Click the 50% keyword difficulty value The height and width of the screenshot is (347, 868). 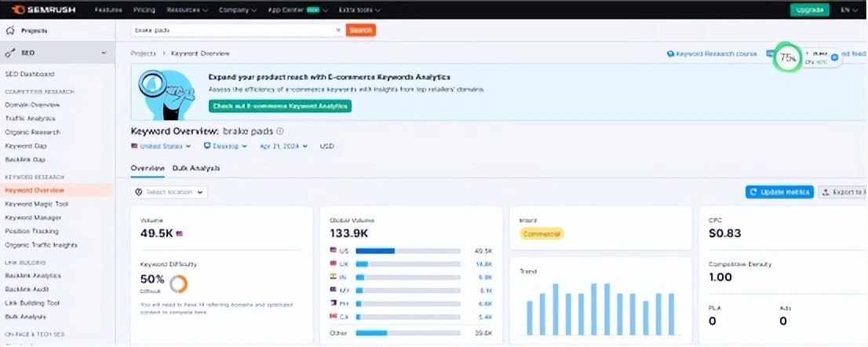[152, 279]
